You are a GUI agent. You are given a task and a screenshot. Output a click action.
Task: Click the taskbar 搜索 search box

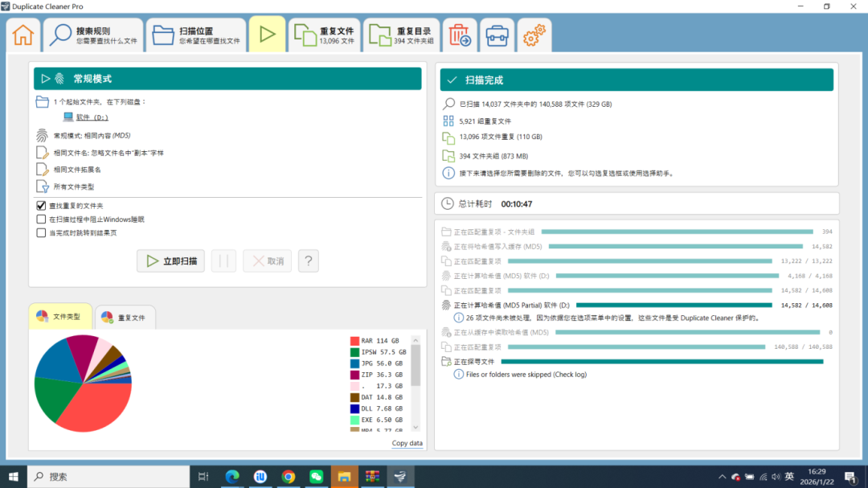[108, 477]
